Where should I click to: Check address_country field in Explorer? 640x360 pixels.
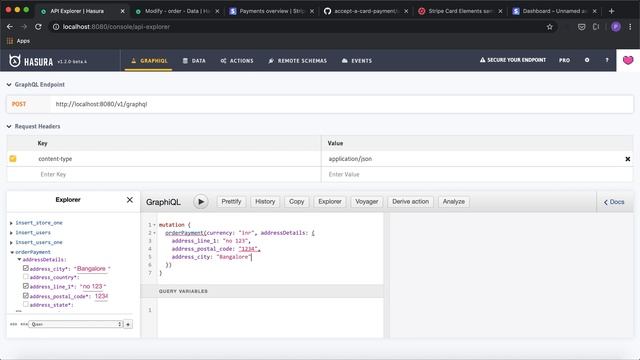pos(26,277)
